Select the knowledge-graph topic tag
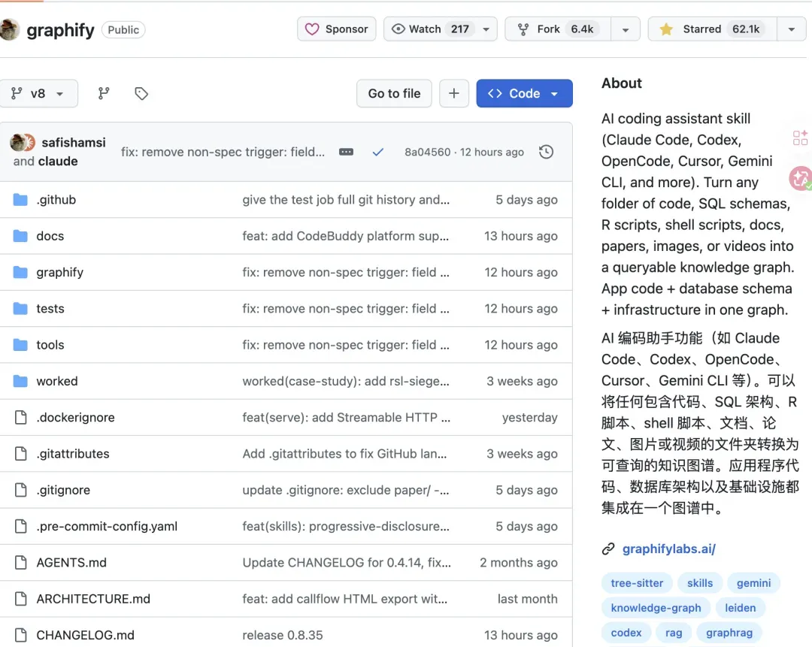Viewport: 812px width, 647px height. click(x=656, y=608)
